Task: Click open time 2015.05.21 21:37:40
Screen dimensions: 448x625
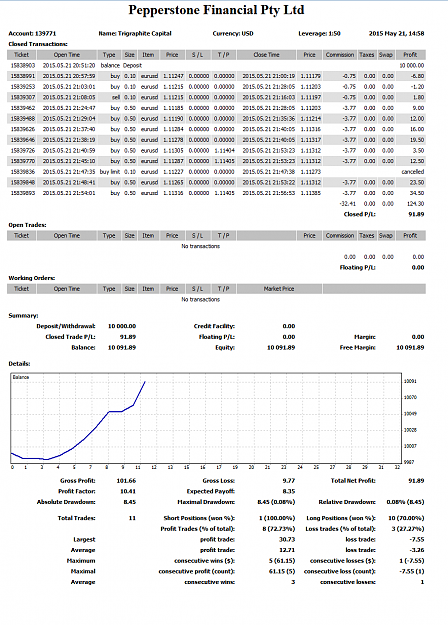Action: pos(69,129)
